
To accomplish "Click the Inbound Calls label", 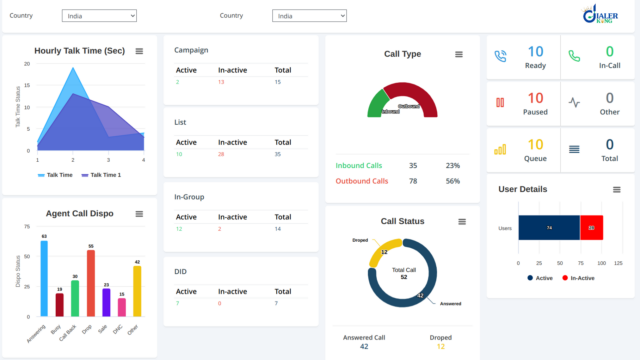I will point(359,165).
